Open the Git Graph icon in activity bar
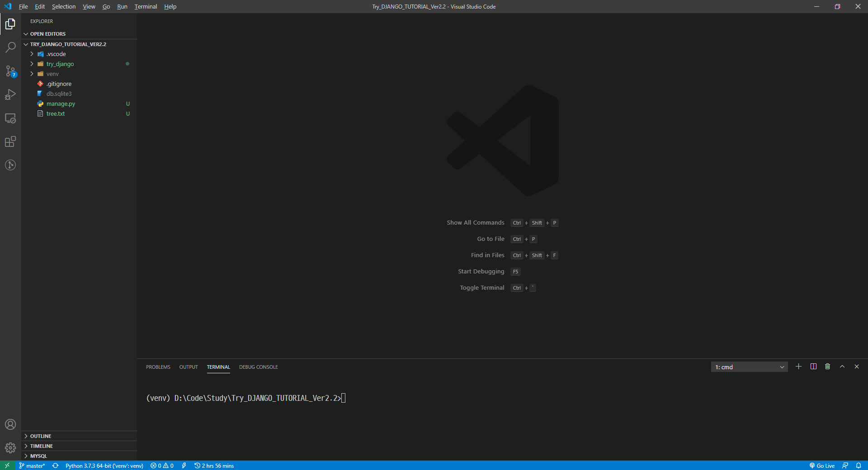This screenshot has width=868, height=470. click(10, 165)
